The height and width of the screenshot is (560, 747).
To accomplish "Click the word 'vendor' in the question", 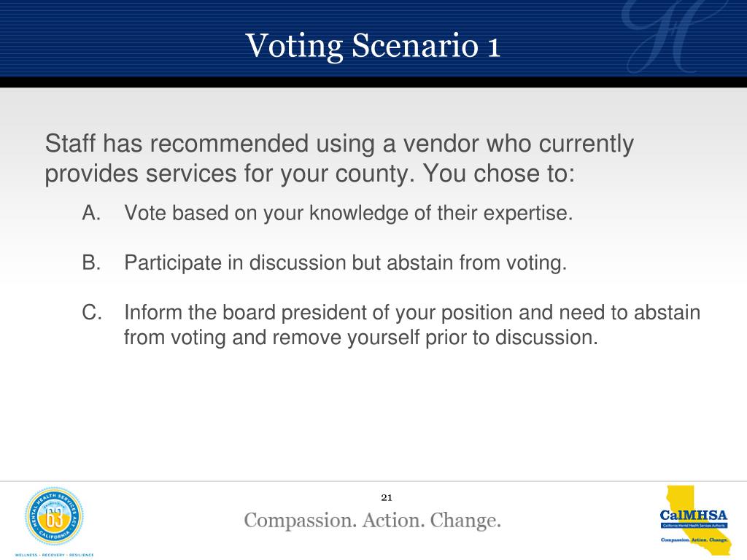I will point(440,144).
